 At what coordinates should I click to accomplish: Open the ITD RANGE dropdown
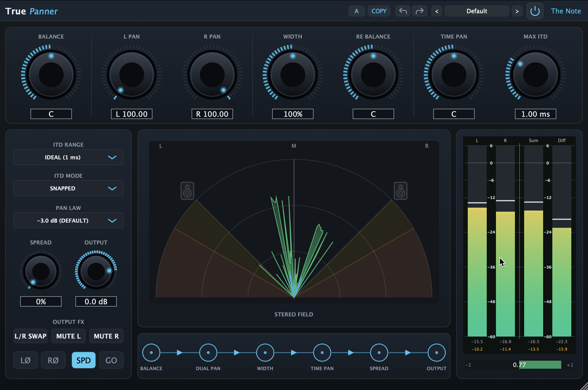68,157
